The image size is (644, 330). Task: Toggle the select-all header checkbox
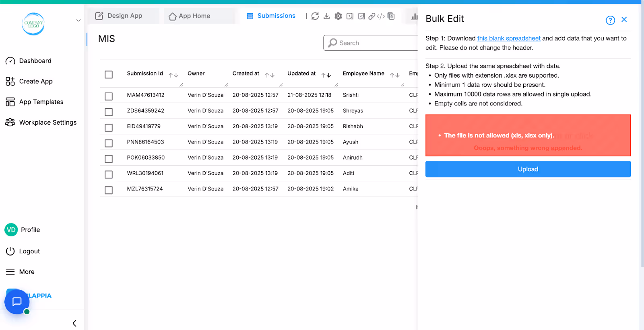[x=109, y=74]
